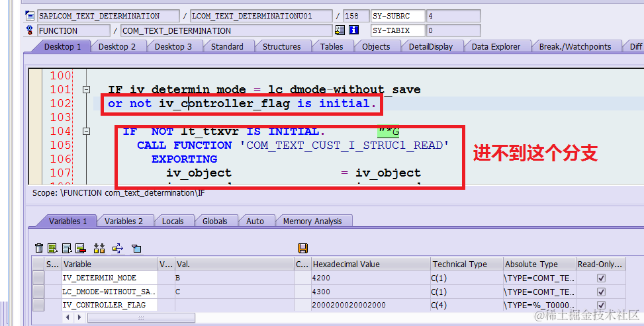This screenshot has width=644, height=326.
Task: Collapse the IF block at line 101
Action: pyautogui.click(x=86, y=89)
